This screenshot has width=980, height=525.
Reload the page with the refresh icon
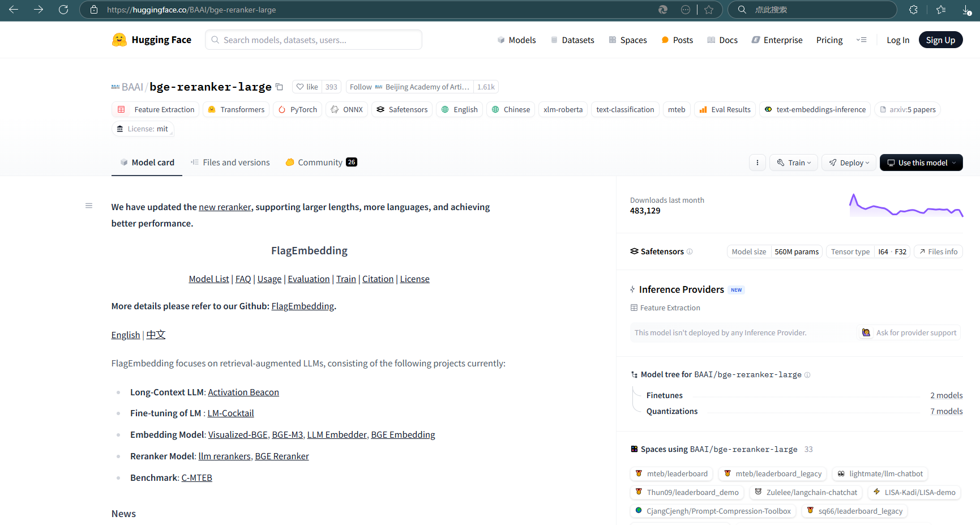pos(63,10)
